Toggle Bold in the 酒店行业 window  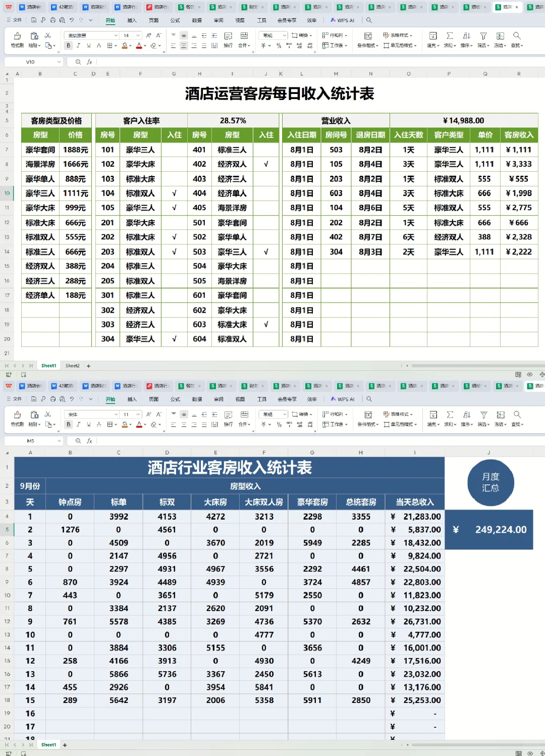click(x=69, y=424)
